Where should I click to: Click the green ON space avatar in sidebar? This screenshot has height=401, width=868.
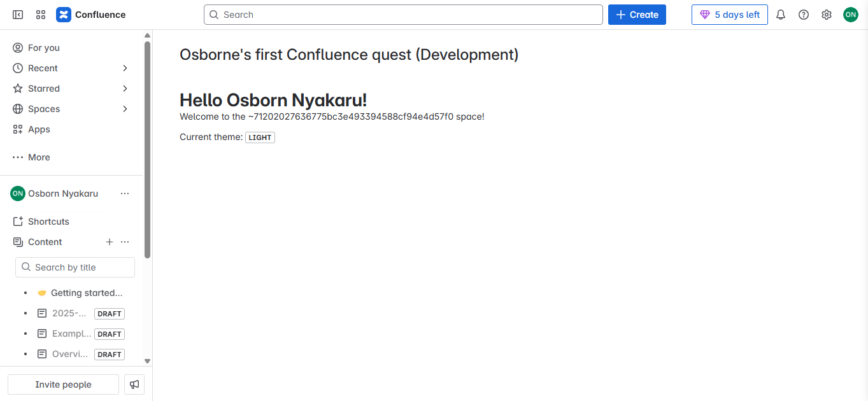coord(18,193)
